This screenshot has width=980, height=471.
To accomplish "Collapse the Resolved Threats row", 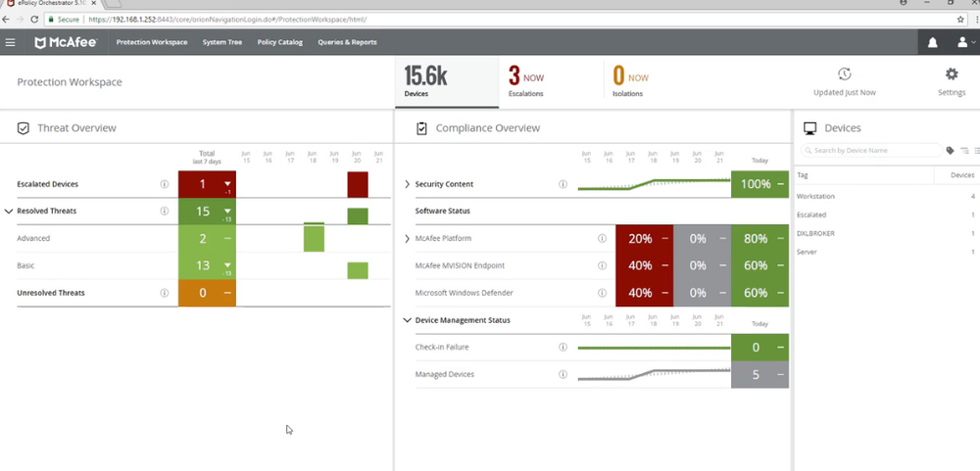I will [x=9, y=212].
